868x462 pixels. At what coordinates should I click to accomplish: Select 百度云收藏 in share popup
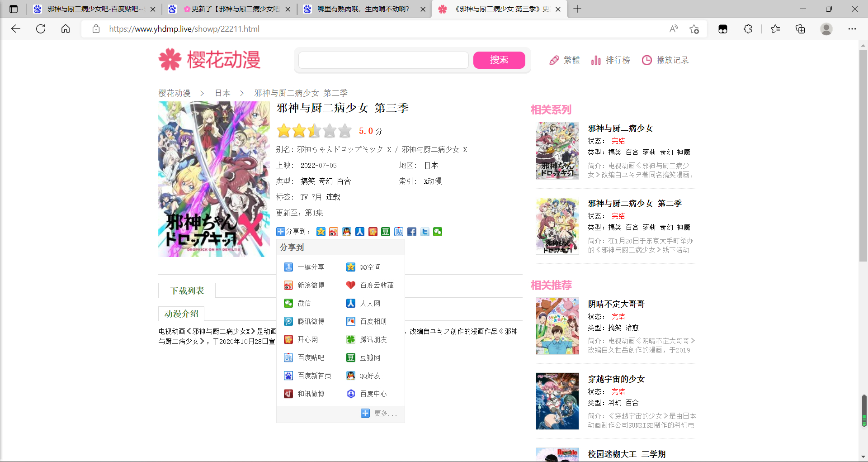click(x=370, y=285)
